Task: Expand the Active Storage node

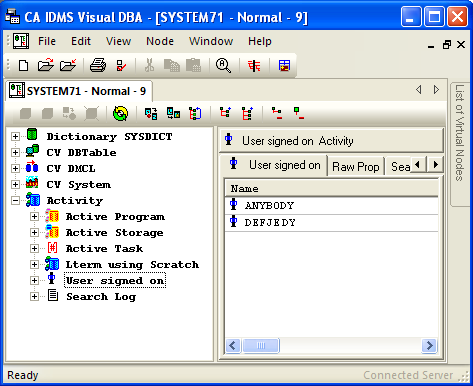Action: (34, 233)
